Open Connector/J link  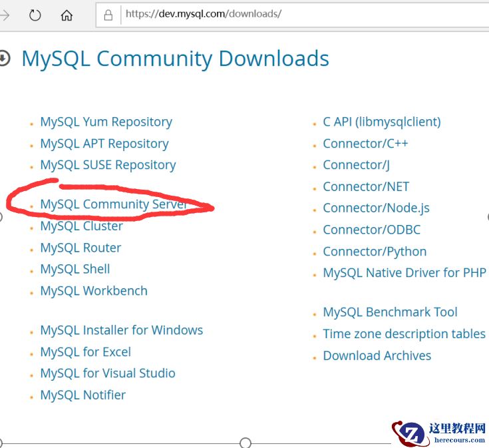click(x=356, y=165)
